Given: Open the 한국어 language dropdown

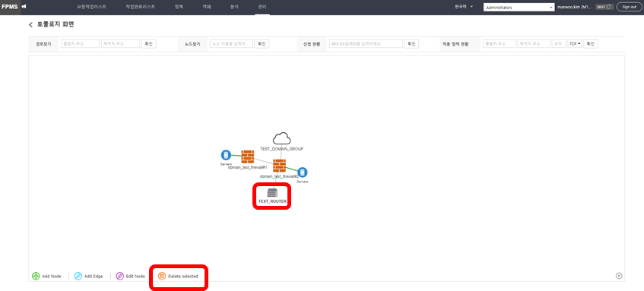Looking at the screenshot, I should (x=464, y=7).
